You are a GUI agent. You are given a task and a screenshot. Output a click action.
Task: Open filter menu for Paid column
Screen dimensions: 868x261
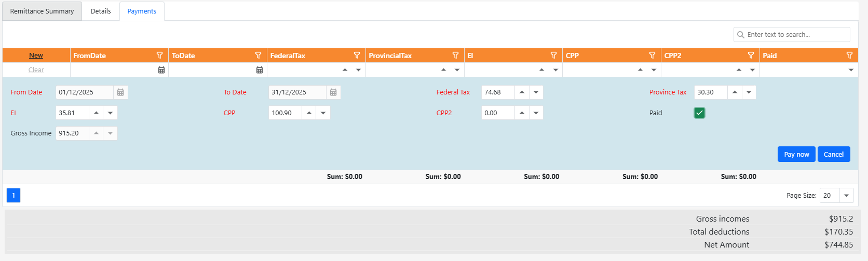point(849,55)
